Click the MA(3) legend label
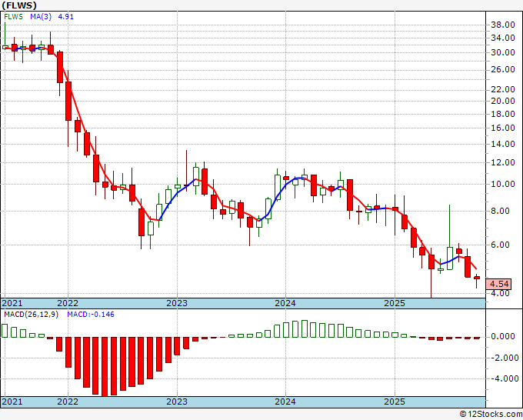Viewport: 523px width, 420px height. pos(41,17)
